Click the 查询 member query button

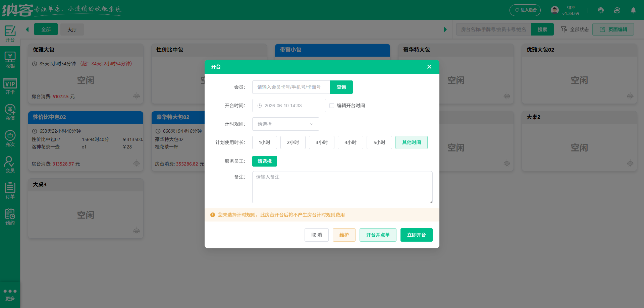(x=341, y=87)
